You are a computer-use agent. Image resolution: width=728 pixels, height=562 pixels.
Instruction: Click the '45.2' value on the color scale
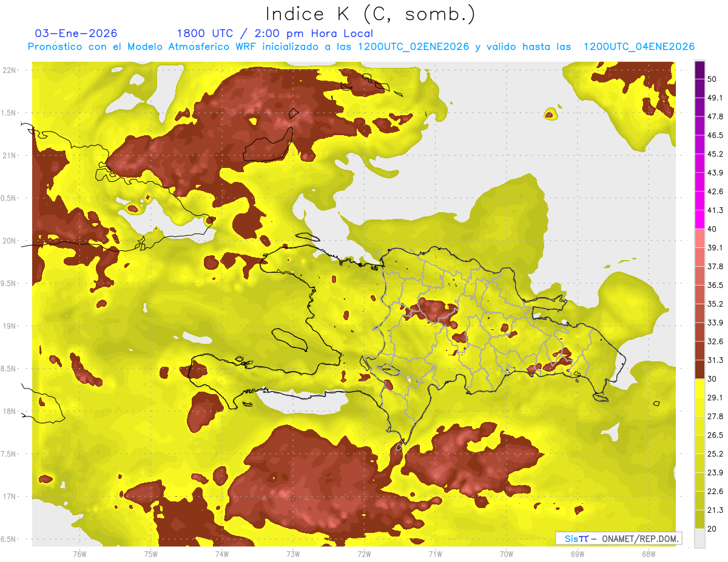pos(715,154)
